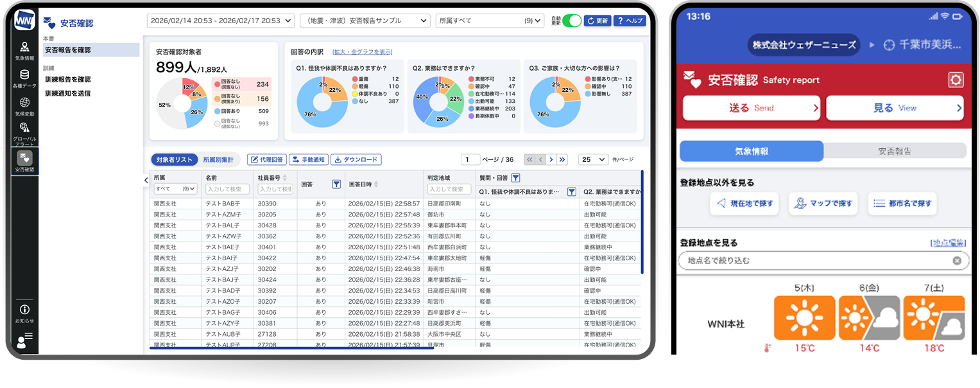Sort by 回答日時 column arrows

click(x=376, y=184)
